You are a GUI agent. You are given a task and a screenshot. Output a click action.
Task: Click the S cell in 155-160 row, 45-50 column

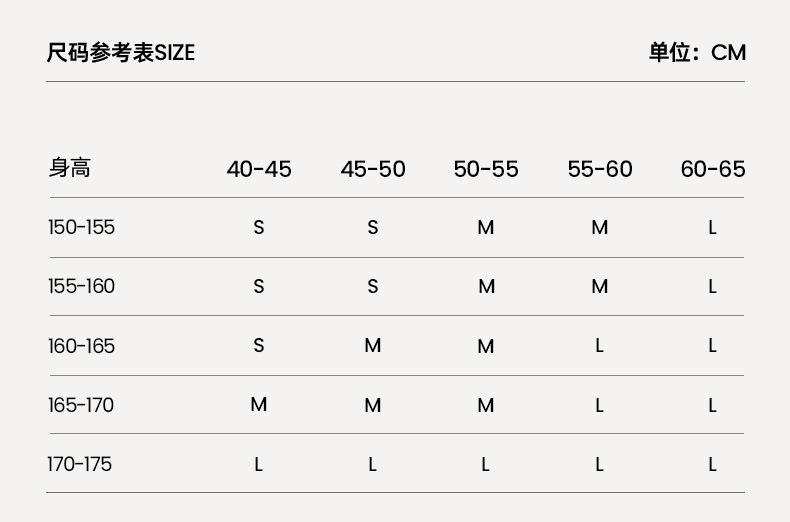click(x=373, y=286)
